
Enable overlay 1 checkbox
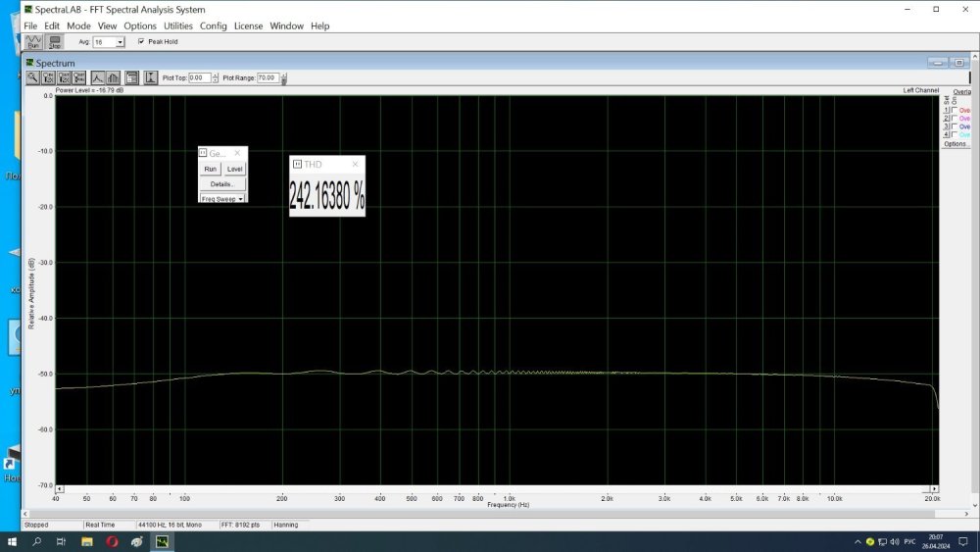click(x=955, y=111)
